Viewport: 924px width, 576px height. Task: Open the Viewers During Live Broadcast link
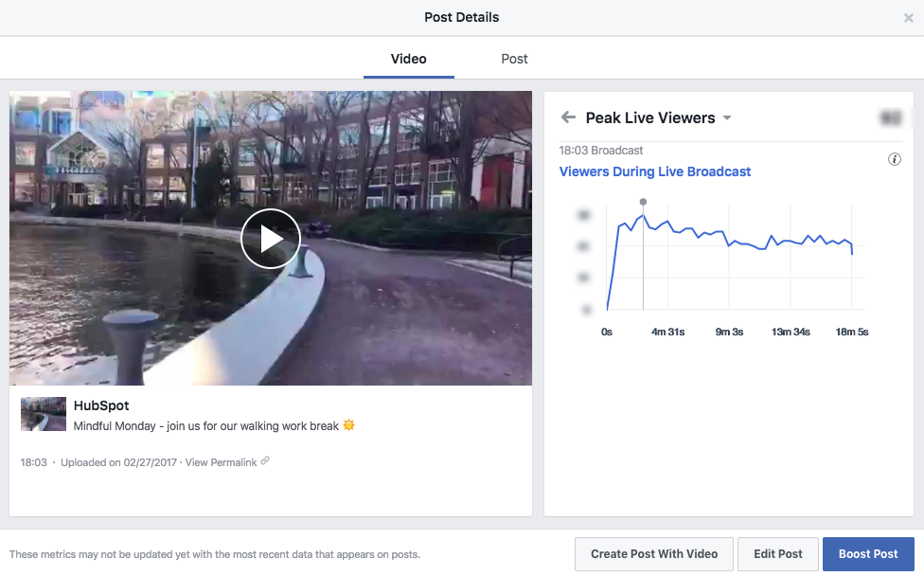tap(654, 171)
